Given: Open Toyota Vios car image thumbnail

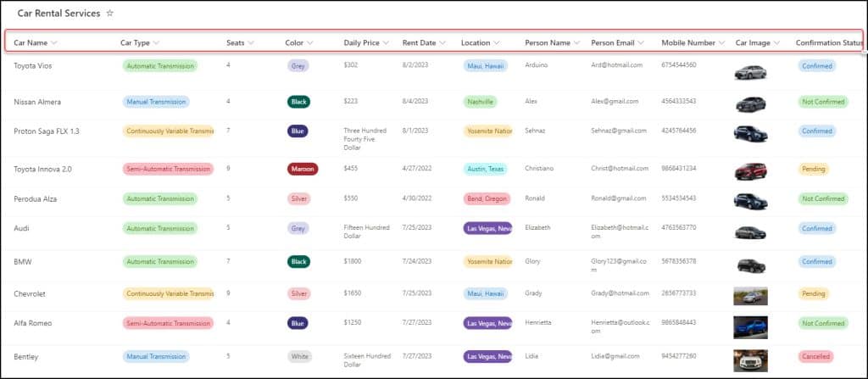Looking at the screenshot, I should pos(750,72).
